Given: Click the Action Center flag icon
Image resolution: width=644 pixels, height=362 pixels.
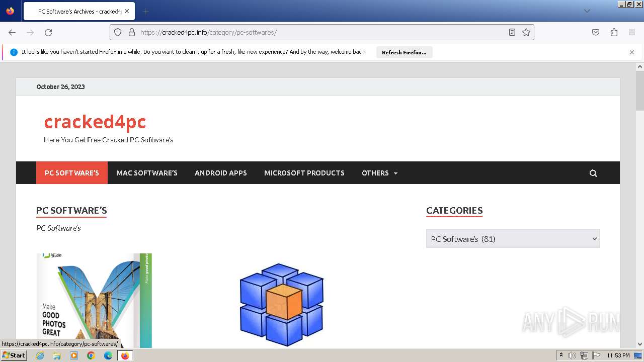Looking at the screenshot, I should 596,355.
